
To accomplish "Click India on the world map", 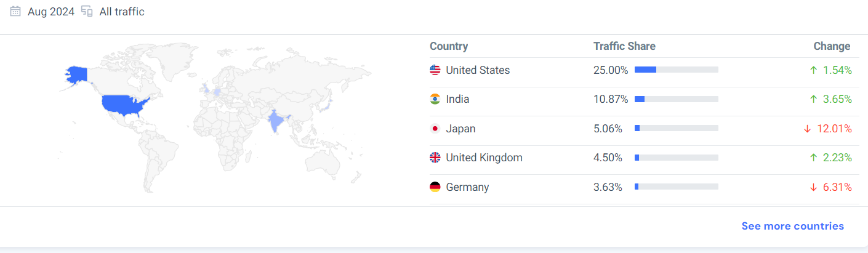I will point(276,121).
